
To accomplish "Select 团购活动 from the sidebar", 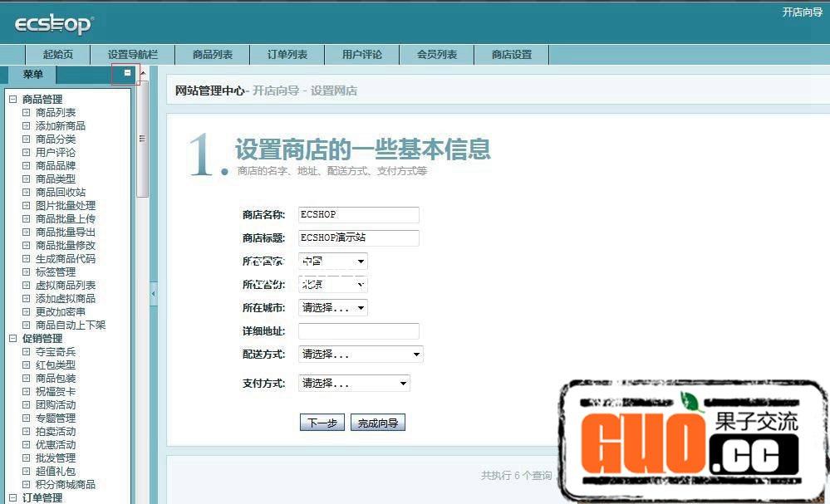I will pos(55,405).
